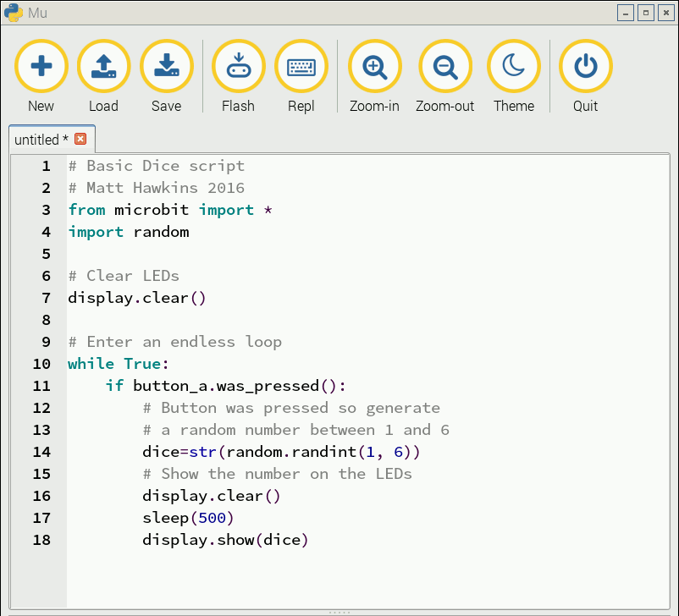Exit Mu with the Quit power icon

tap(586, 66)
